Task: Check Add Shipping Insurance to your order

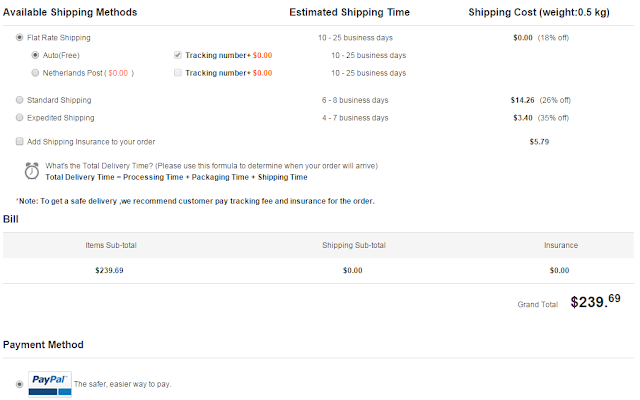Action: [x=21, y=142]
